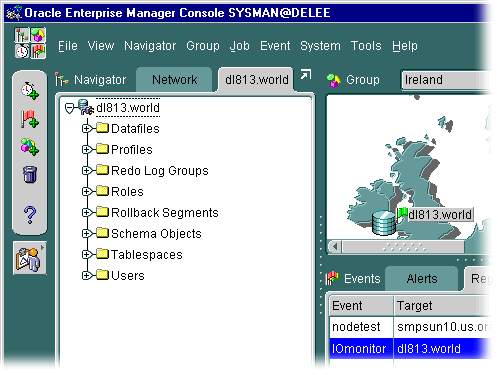Expand the Users node

[87, 275]
